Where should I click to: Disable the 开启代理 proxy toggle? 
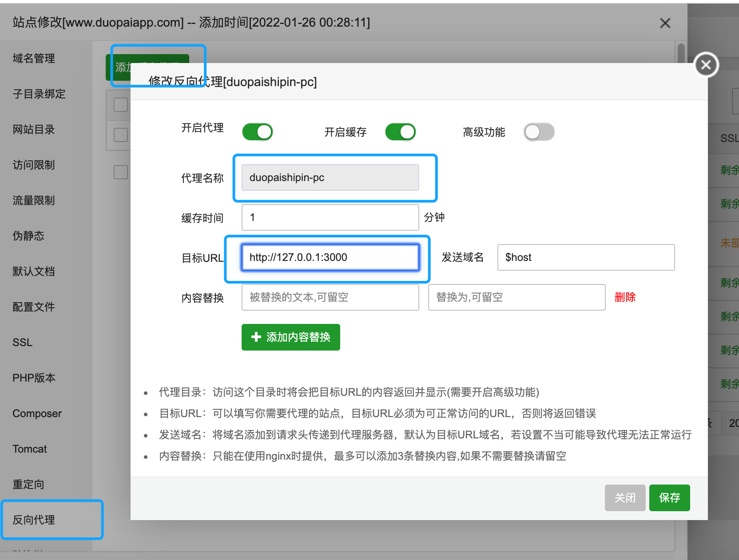click(258, 131)
